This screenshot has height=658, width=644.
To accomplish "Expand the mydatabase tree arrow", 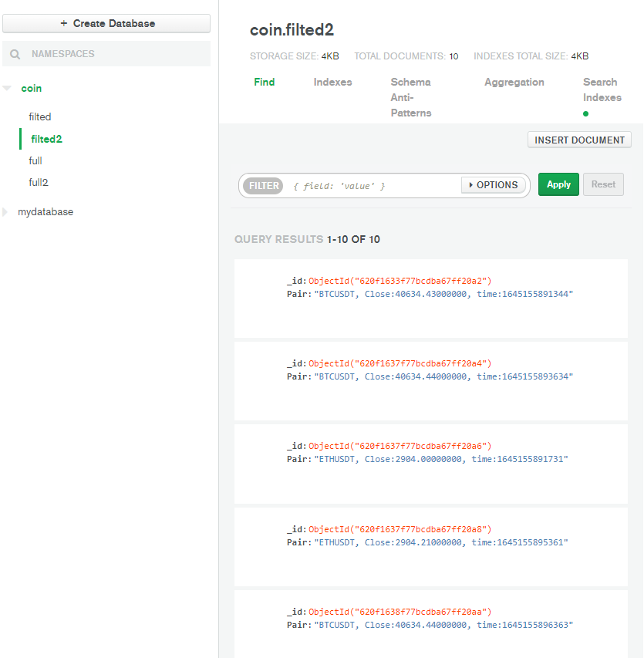I will pyautogui.click(x=5, y=212).
